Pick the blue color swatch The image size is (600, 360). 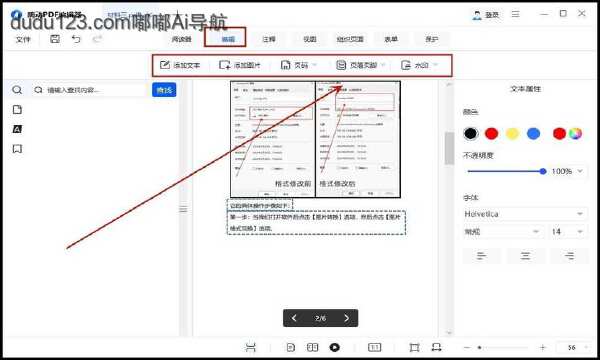(x=533, y=134)
